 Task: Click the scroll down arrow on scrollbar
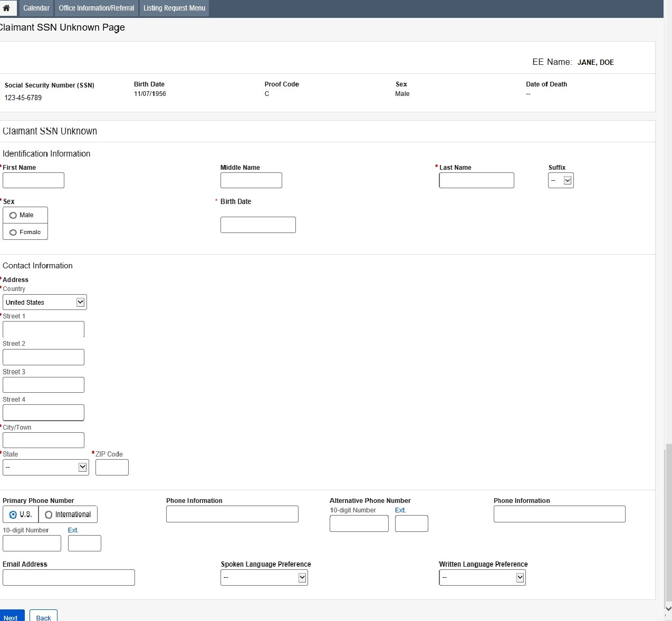coord(668,608)
